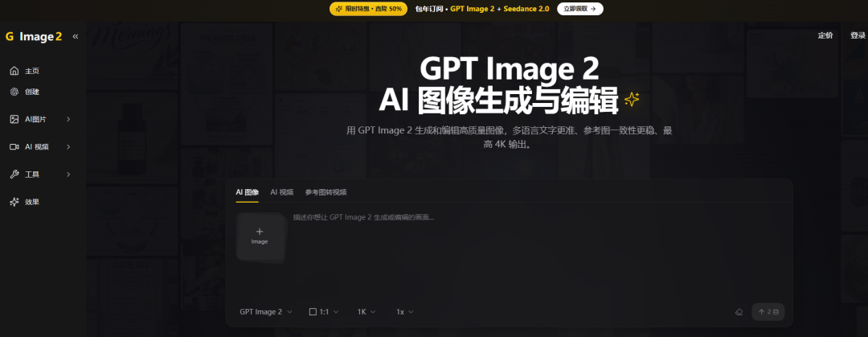Click the GPT Image 2 headline

(509, 70)
